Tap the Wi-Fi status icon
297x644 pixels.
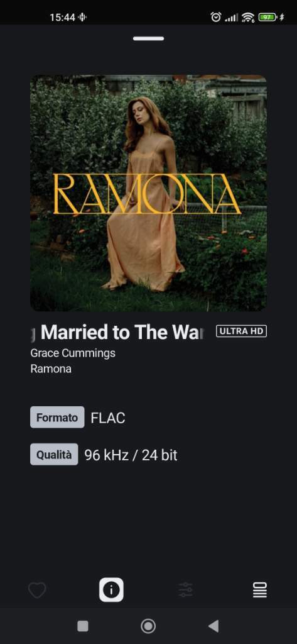click(x=248, y=17)
